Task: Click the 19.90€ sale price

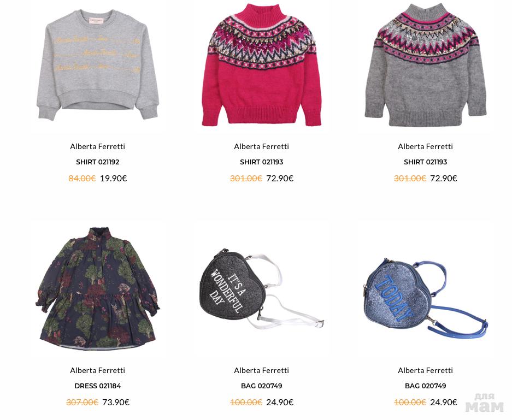Action: 113,178
